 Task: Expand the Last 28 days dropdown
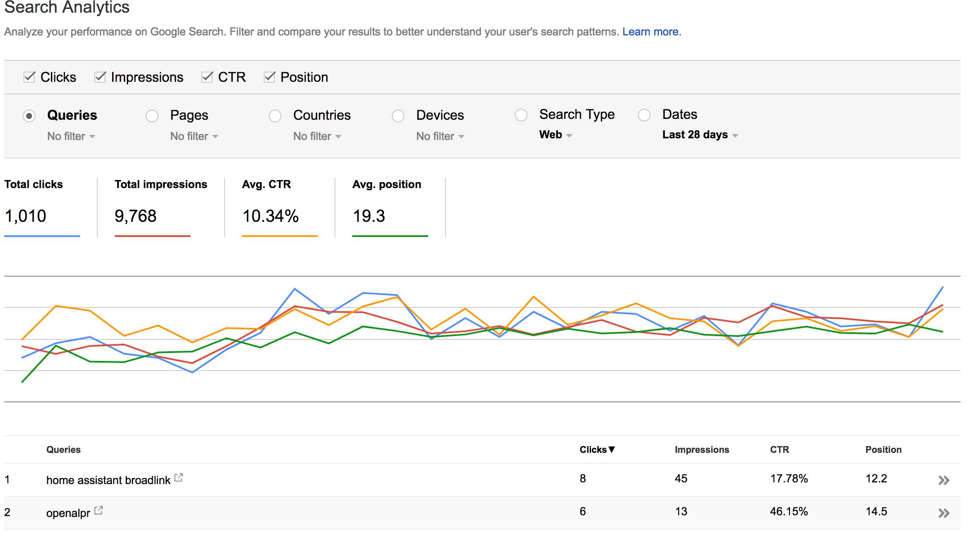pos(699,135)
